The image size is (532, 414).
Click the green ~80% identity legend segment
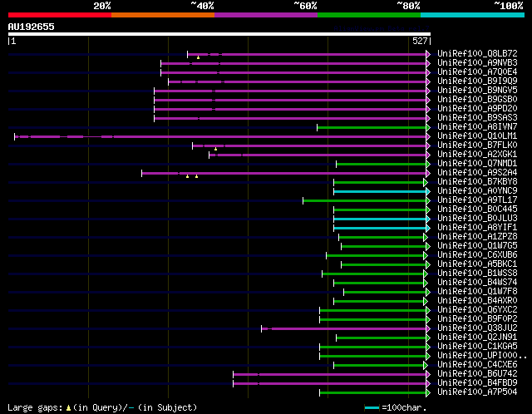tap(369, 15)
